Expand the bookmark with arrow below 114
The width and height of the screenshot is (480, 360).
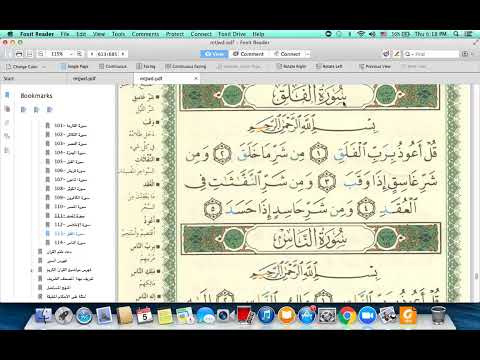pos(32,270)
